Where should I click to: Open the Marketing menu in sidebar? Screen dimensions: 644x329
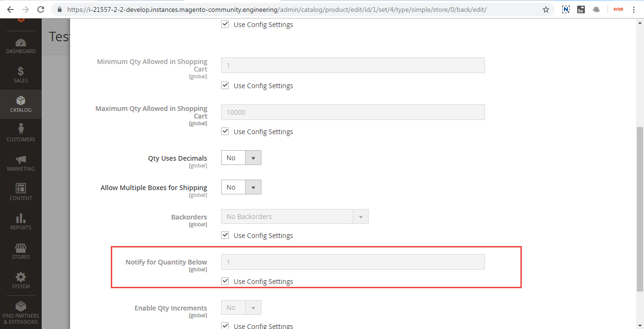(x=21, y=164)
